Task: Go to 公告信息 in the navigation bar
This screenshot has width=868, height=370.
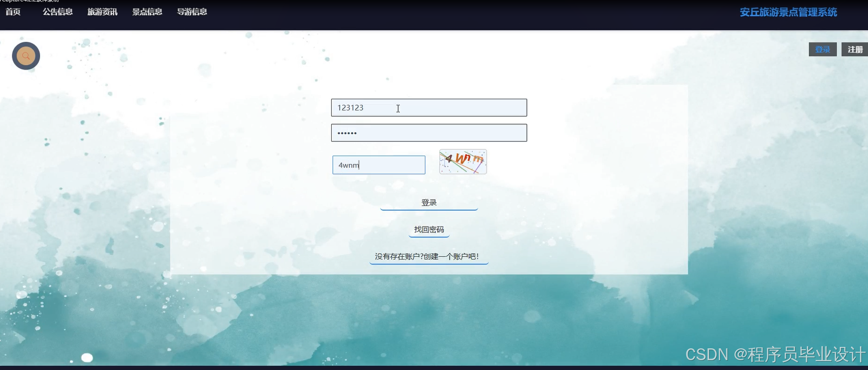Action: 58,12
